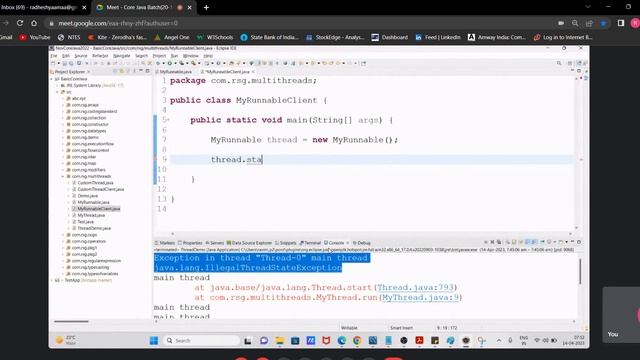
Task: Click the browser home icon
Action: 34,23
